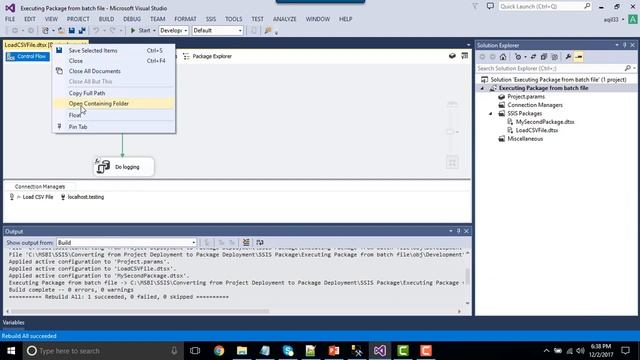Collapse the Executing Package project node
640x360 pixels.
coord(482,88)
